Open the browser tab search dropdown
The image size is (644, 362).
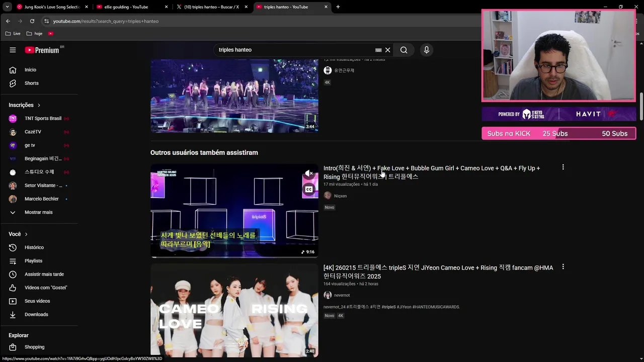click(x=7, y=7)
